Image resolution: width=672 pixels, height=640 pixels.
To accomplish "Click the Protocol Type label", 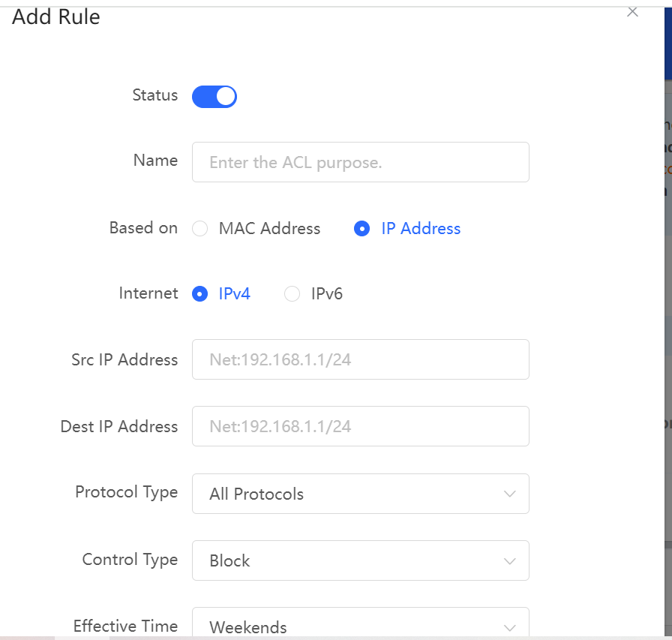I will point(127,492).
